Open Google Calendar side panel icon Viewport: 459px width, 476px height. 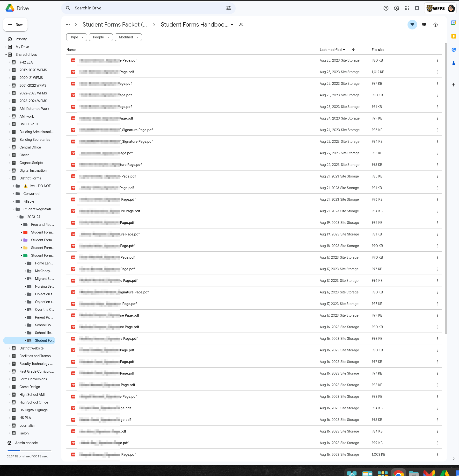coord(453,23)
